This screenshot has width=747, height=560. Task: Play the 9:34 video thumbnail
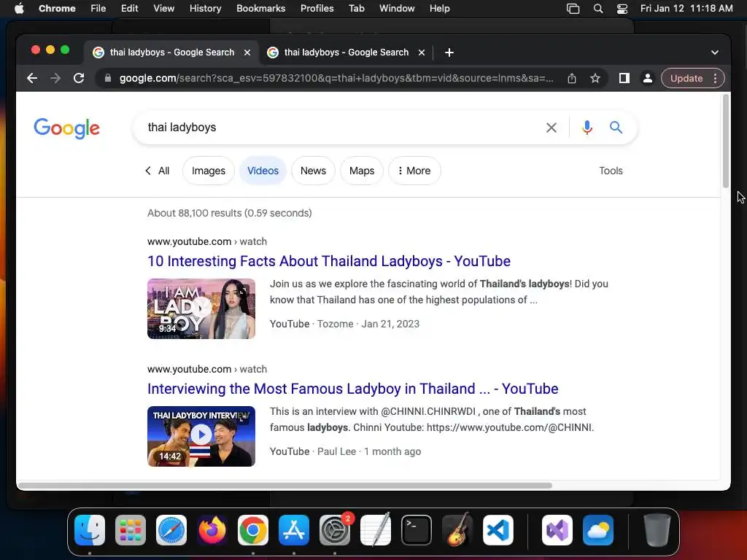[201, 308]
